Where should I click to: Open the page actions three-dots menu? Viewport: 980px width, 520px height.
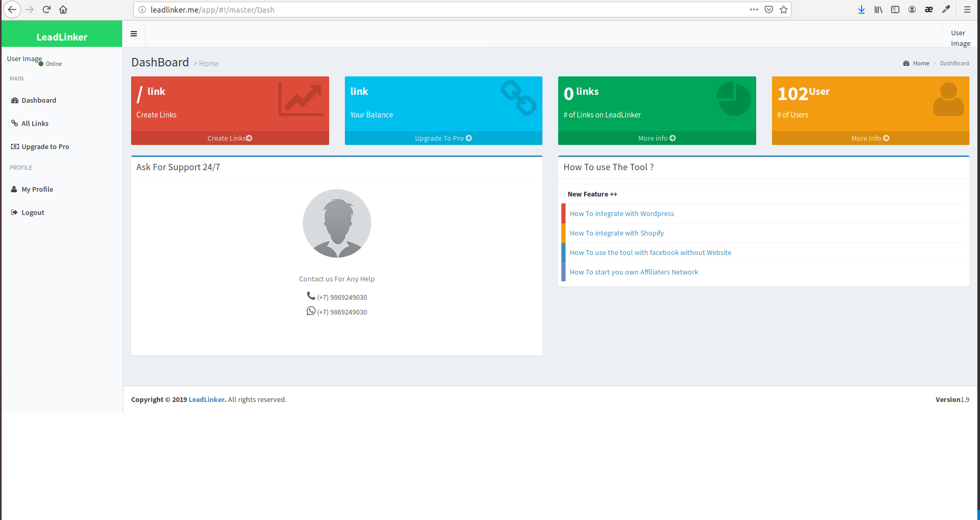(754, 9)
